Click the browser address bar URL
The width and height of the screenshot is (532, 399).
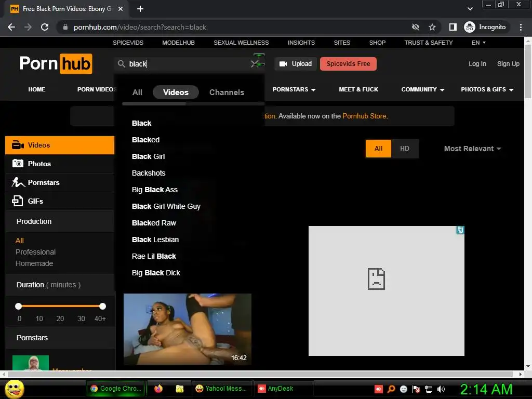(140, 27)
